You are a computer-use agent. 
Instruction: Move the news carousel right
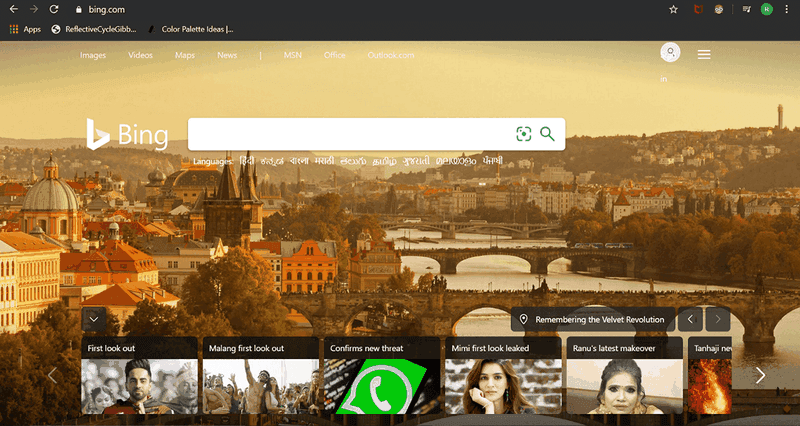[760, 375]
